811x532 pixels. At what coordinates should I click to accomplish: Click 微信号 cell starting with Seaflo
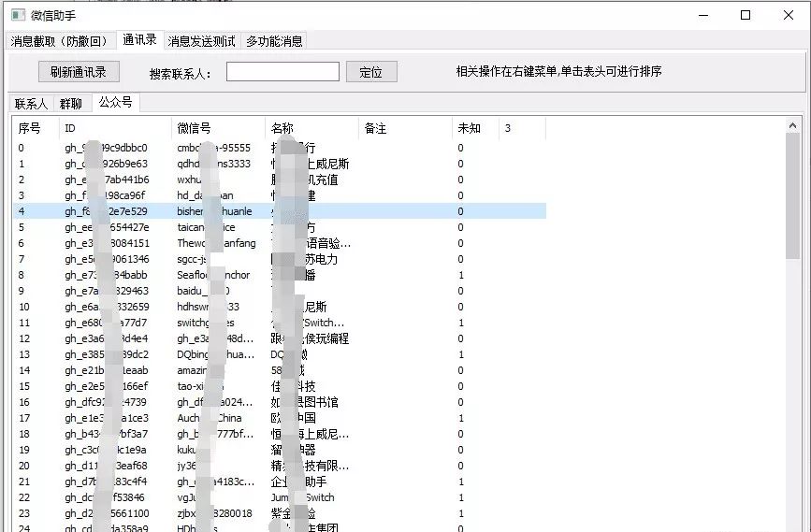click(213, 275)
